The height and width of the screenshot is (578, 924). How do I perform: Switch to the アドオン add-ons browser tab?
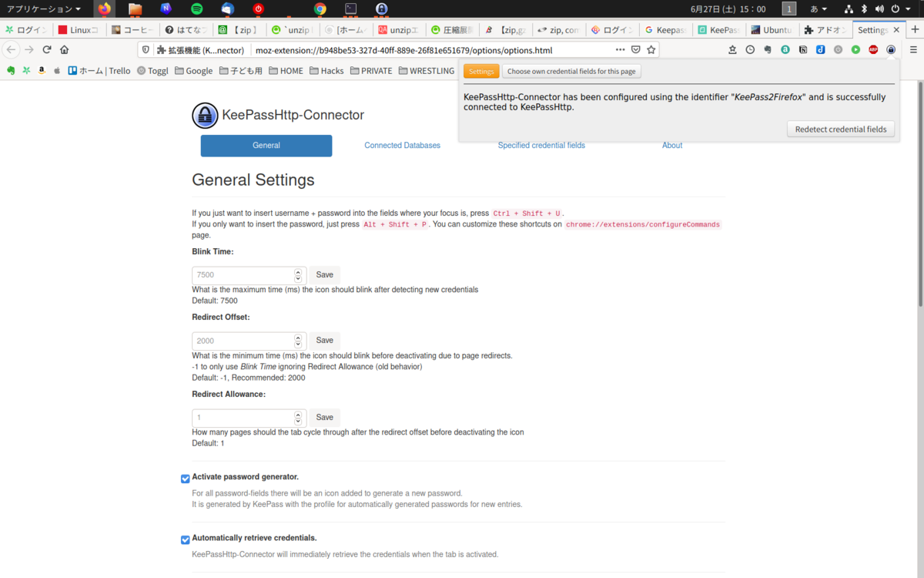(824, 30)
